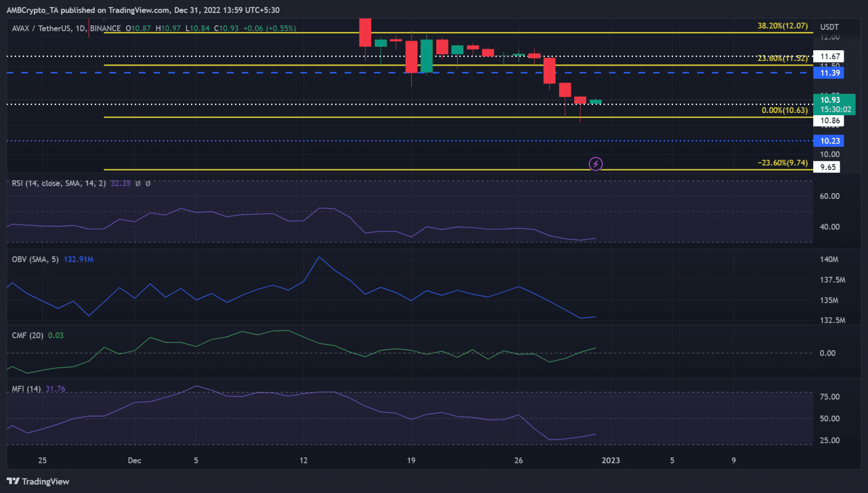
Task: Click the 9 date label on time axis
Action: (734, 460)
